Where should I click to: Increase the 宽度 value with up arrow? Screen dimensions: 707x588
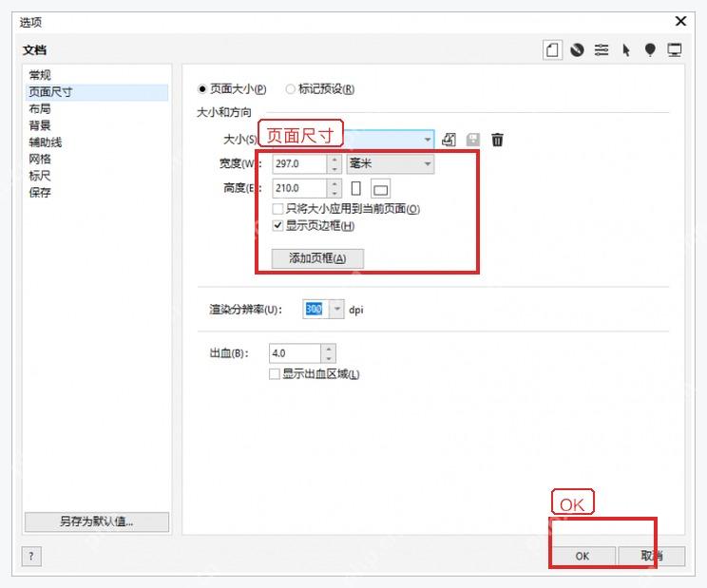point(334,159)
